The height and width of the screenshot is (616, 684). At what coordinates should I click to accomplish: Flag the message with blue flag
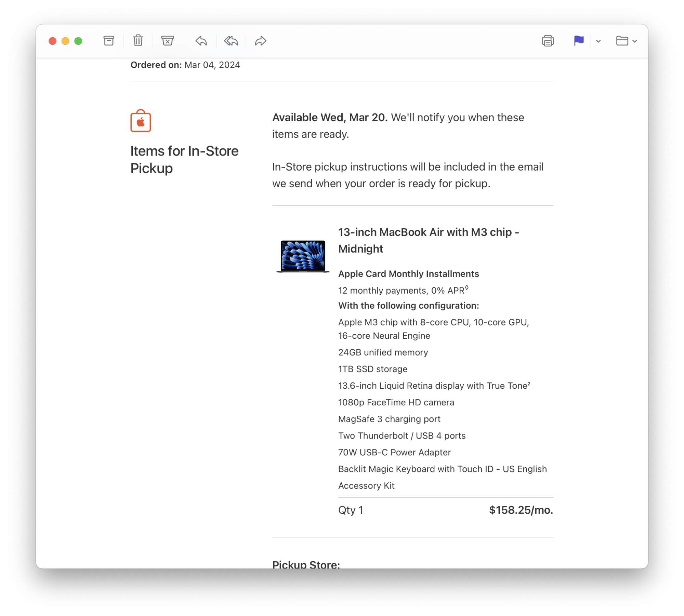click(579, 41)
